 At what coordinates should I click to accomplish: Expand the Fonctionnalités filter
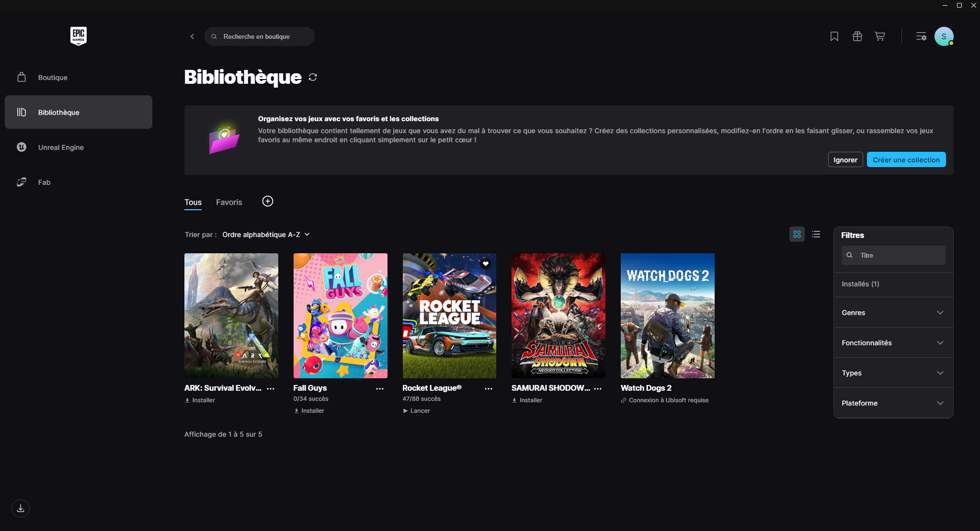pyautogui.click(x=893, y=342)
